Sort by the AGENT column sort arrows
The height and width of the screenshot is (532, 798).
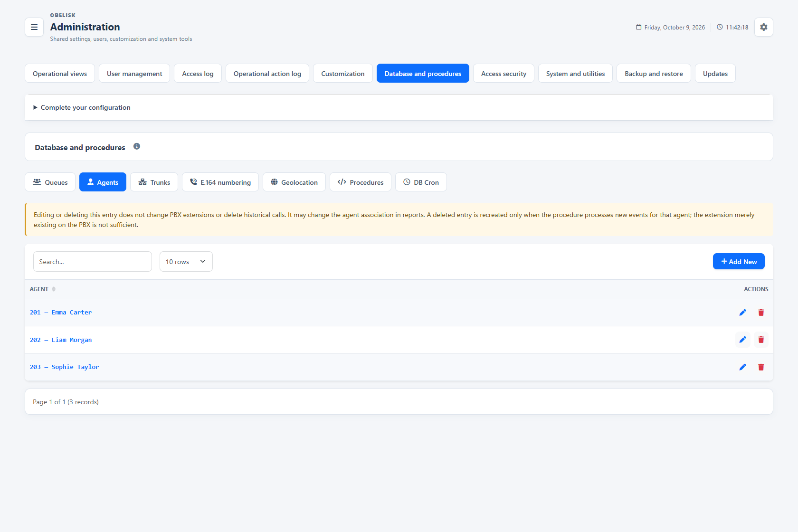54,289
